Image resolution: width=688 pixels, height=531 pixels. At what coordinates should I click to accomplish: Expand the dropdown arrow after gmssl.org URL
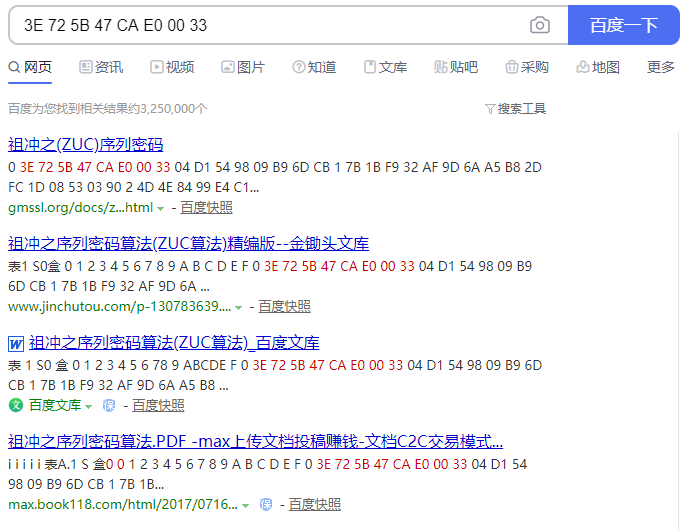(x=161, y=209)
